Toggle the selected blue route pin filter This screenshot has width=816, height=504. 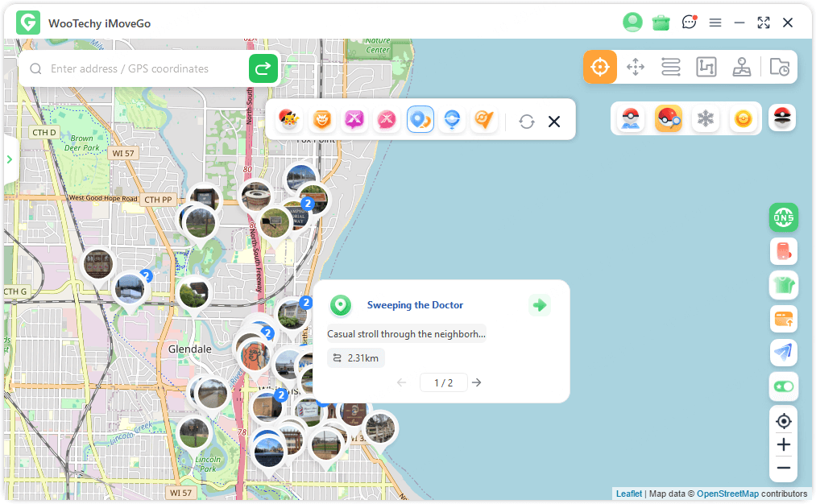coord(420,120)
